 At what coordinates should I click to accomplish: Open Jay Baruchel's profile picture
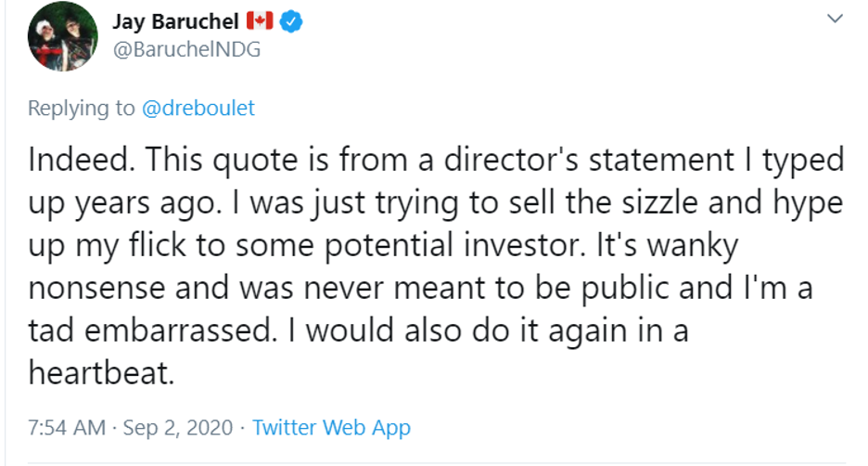(63, 36)
